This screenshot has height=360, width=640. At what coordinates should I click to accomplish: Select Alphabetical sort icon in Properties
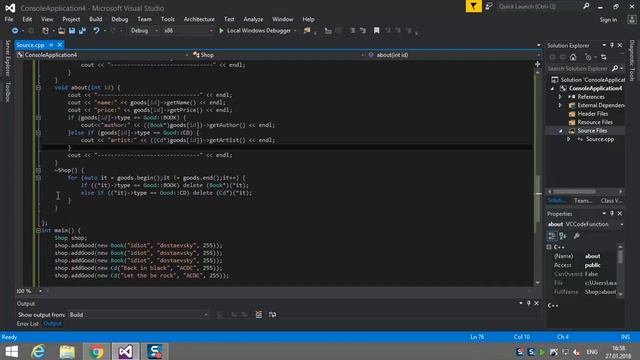(x=563, y=236)
